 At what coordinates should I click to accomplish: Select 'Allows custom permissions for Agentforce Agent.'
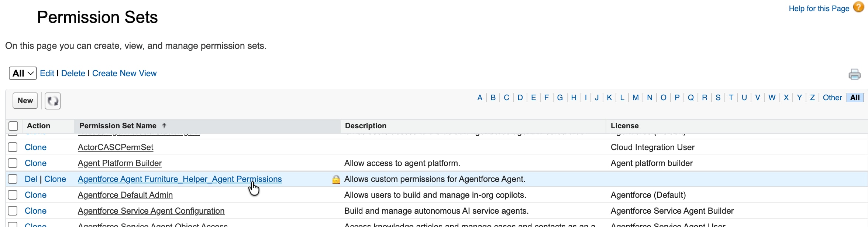click(x=435, y=179)
